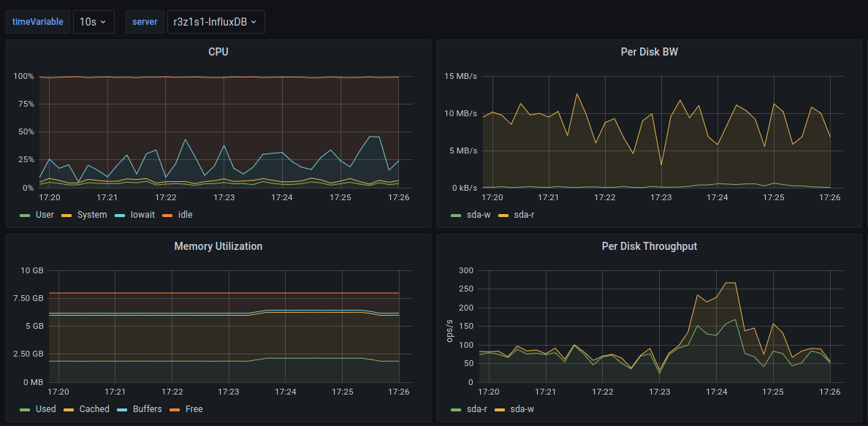
Task: Click the Memory Utilization panel title
Action: [x=218, y=246]
